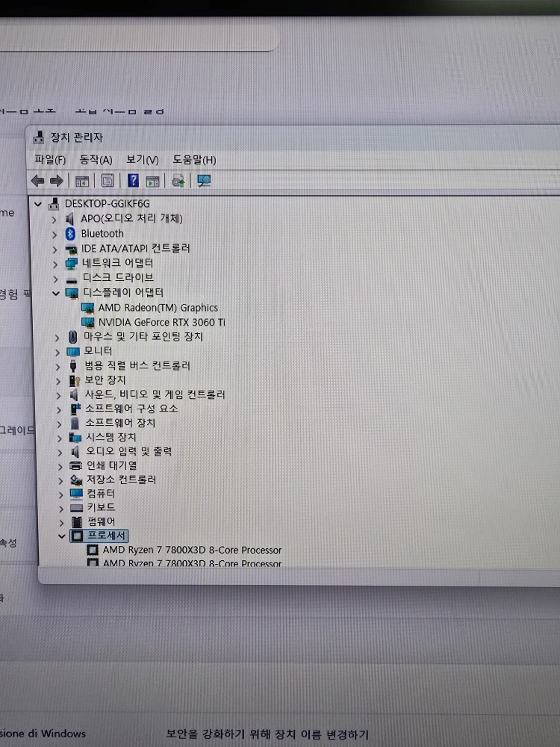Select the 보안 장치 label
Image resolution: width=560 pixels, height=747 pixels.
tap(105, 380)
